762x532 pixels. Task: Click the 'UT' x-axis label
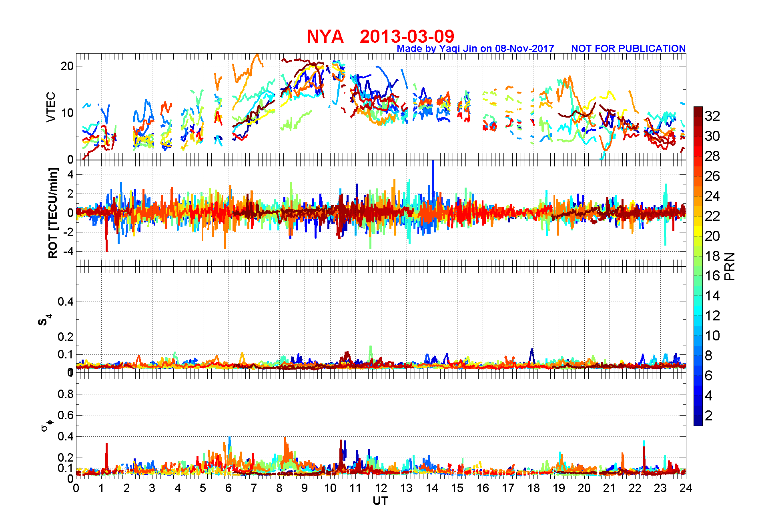[380, 501]
